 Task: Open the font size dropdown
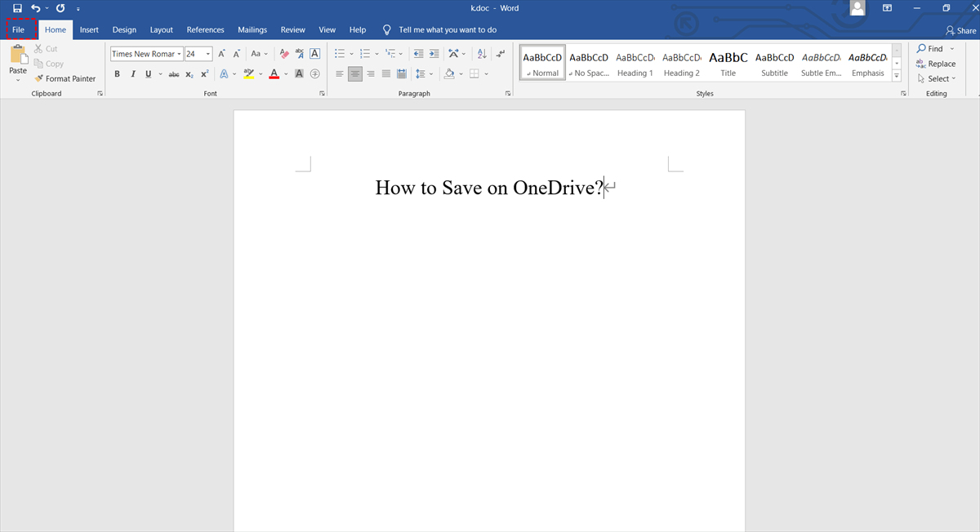point(208,55)
